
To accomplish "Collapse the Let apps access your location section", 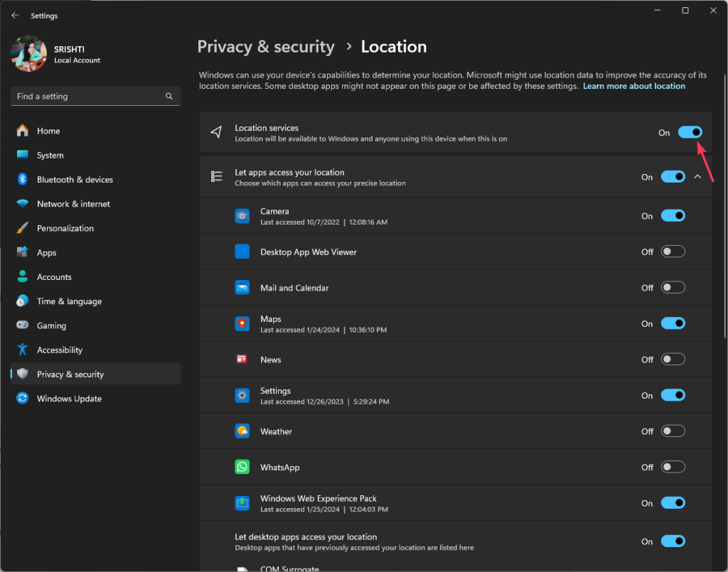I will click(697, 176).
